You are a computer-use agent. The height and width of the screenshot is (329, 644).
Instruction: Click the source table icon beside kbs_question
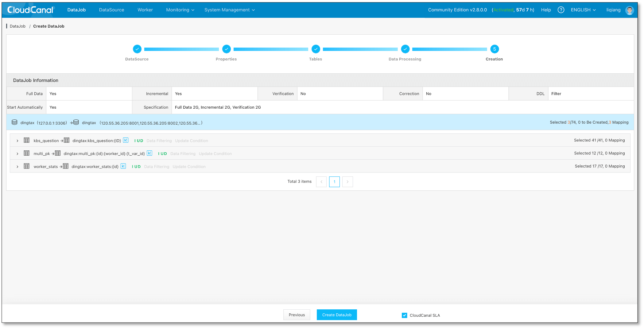tap(27, 140)
